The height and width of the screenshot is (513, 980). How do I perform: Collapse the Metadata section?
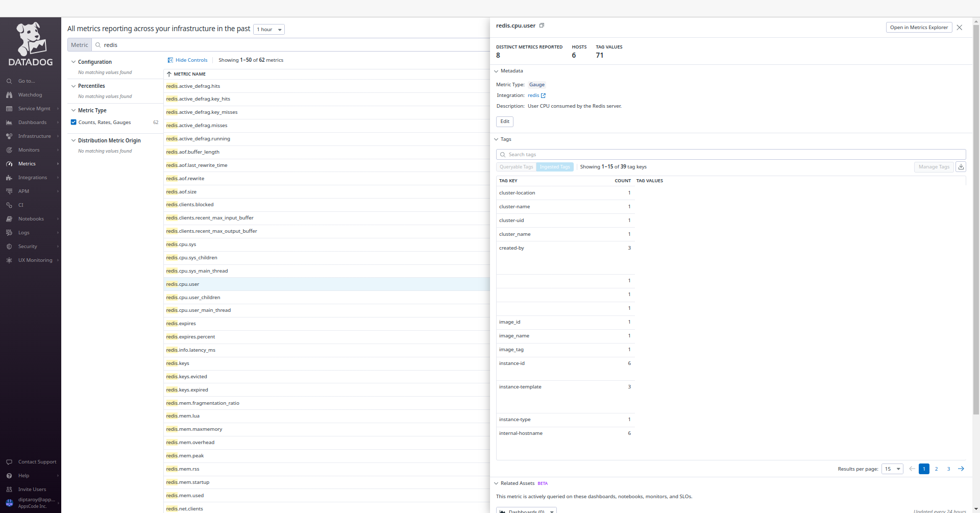pos(496,71)
